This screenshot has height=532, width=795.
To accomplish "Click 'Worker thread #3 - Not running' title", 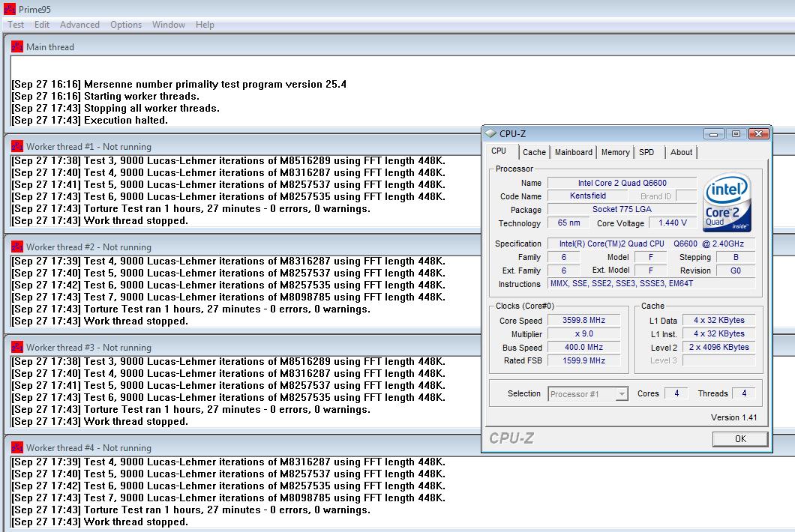I will (88, 348).
